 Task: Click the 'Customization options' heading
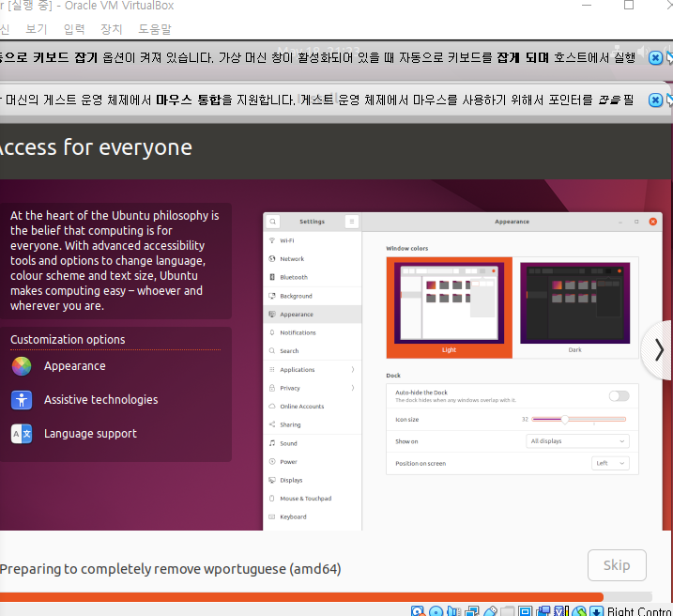(x=68, y=340)
